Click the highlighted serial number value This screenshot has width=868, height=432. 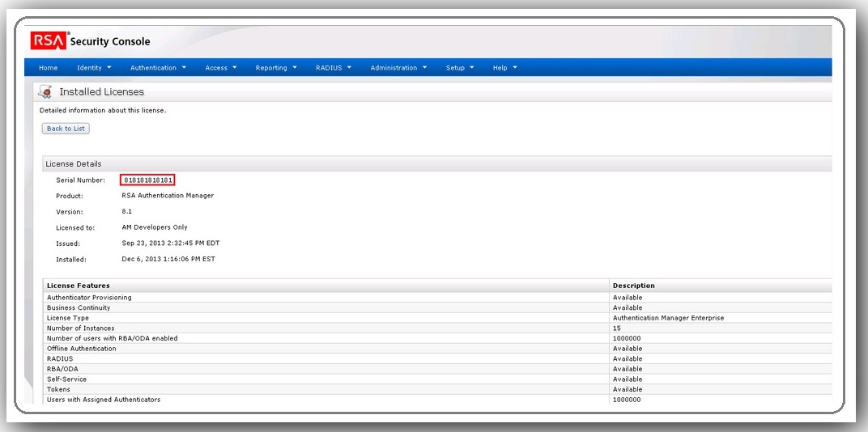148,180
